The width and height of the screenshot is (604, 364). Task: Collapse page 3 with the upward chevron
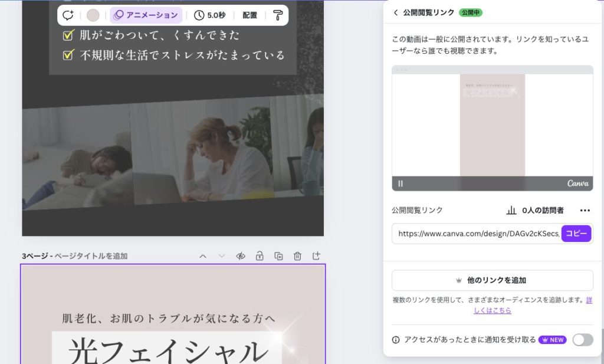click(203, 255)
